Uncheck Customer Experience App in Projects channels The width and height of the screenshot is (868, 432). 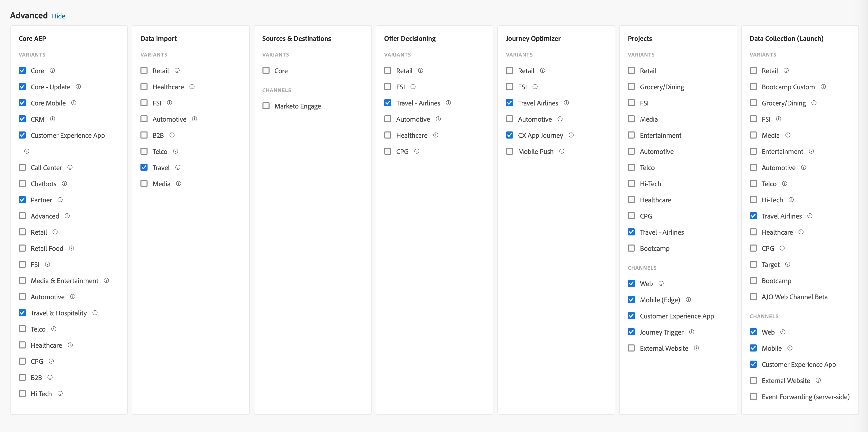[x=632, y=316]
